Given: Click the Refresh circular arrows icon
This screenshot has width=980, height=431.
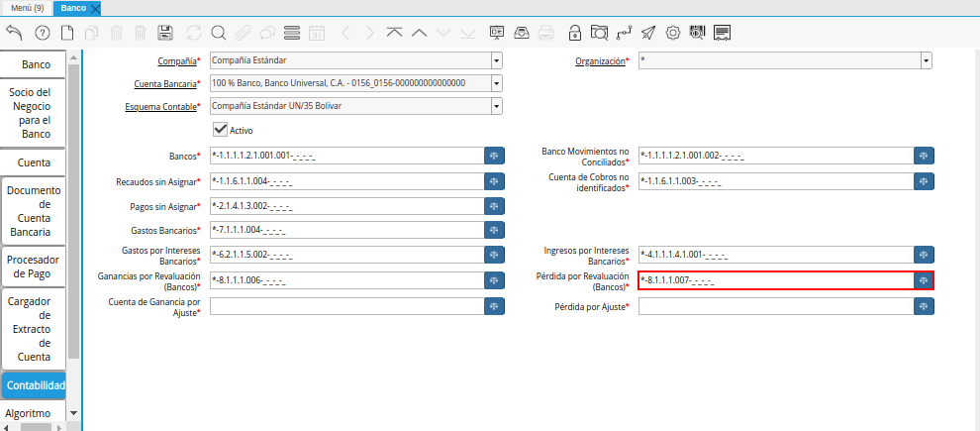Looking at the screenshot, I should 194,33.
